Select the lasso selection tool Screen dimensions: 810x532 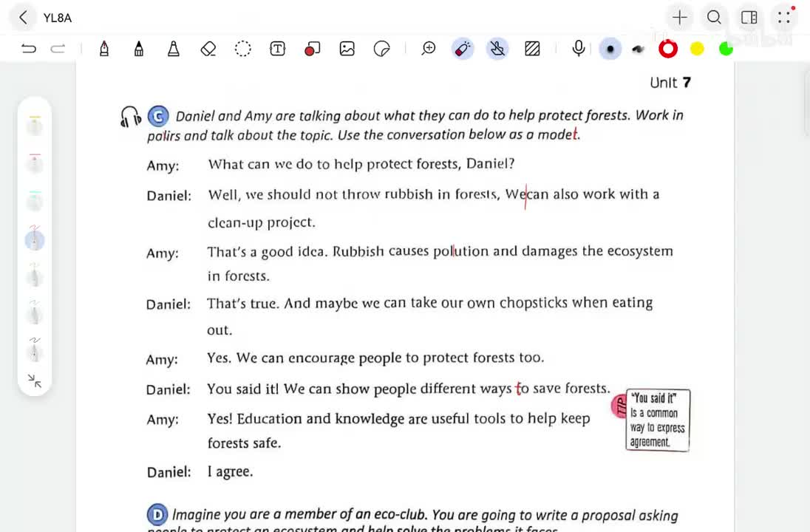coord(243,49)
